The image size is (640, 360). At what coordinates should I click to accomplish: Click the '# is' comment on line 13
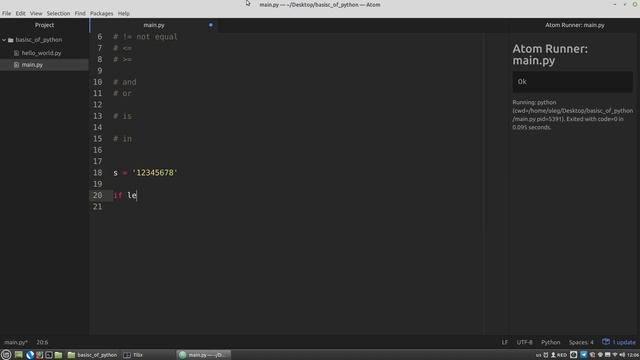[x=122, y=116]
